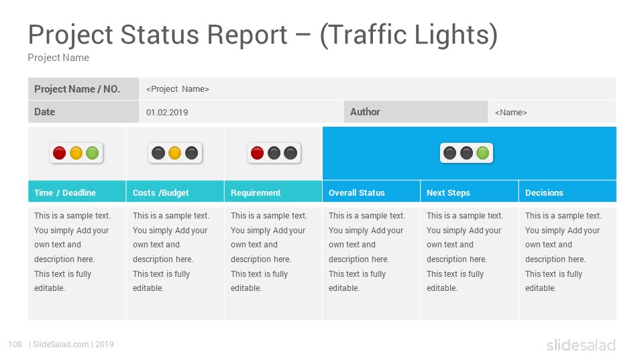Click the <Project Name> placeholder field
The height and width of the screenshot is (362, 644).
(x=378, y=89)
